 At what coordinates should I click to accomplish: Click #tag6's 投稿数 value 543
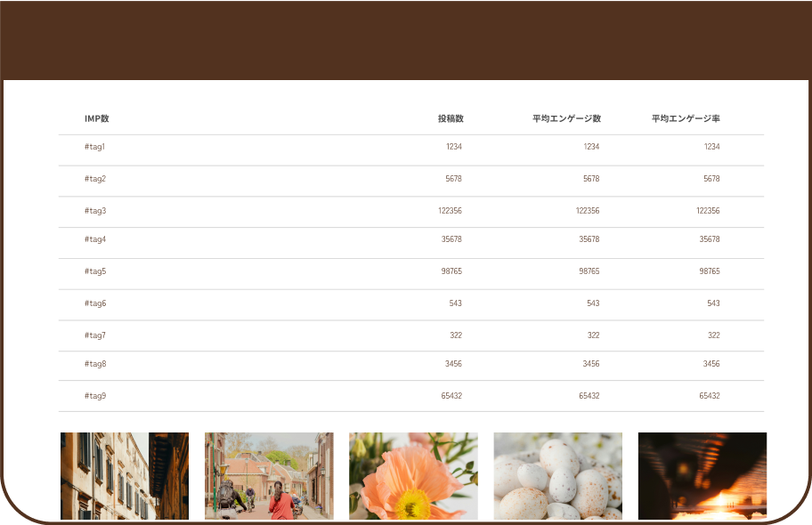pos(456,303)
